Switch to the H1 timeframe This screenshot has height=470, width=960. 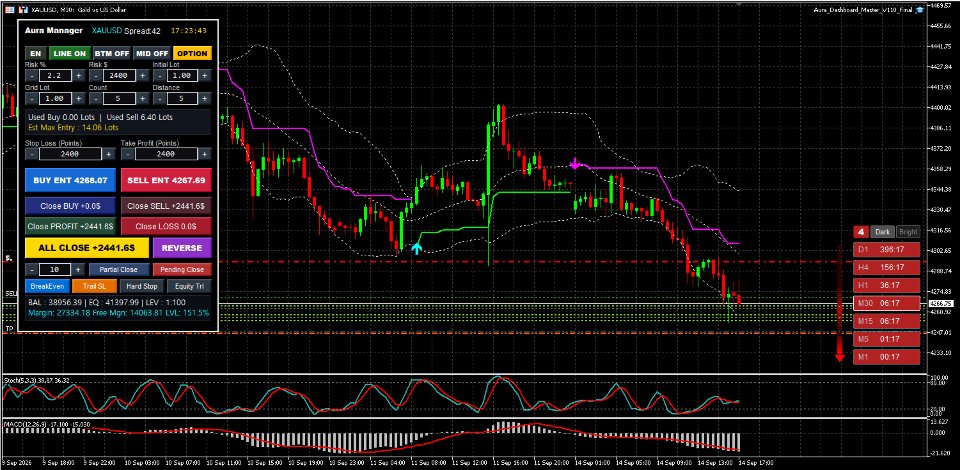pos(887,285)
